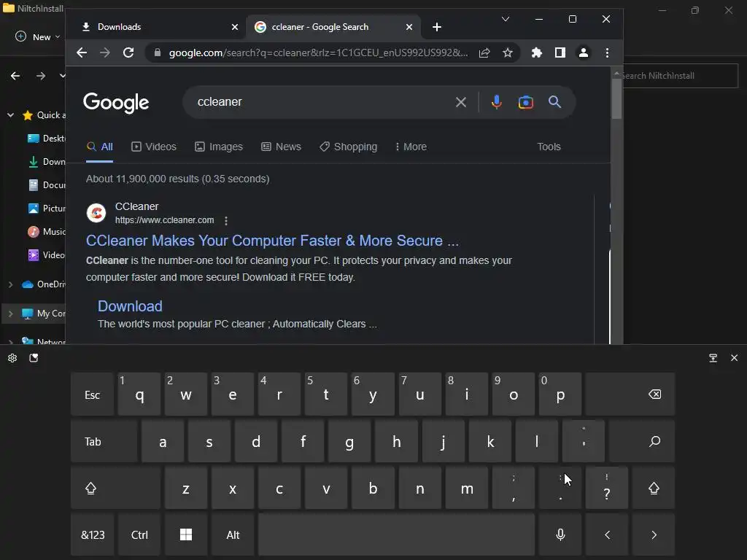Click Chrome's forward navigation arrow
The width and height of the screenshot is (747, 560).
[105, 52]
